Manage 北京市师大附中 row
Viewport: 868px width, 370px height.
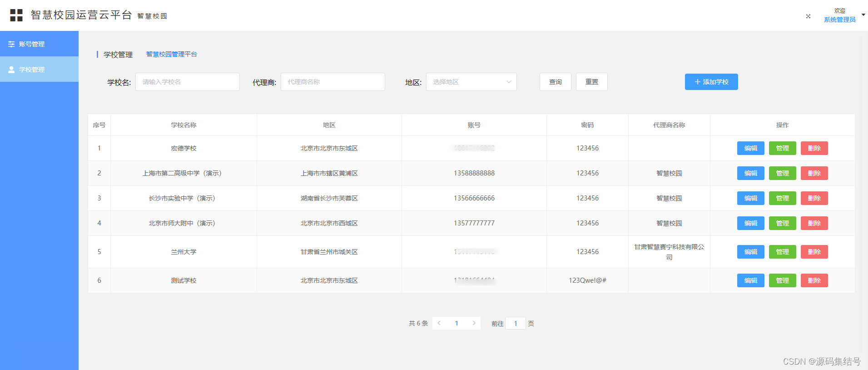coord(783,223)
